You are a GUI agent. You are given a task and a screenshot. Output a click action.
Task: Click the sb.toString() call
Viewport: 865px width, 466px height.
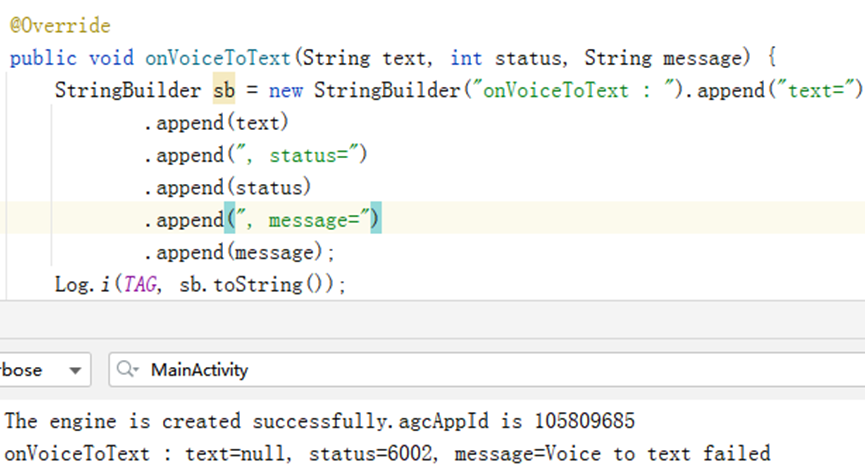pos(257,285)
